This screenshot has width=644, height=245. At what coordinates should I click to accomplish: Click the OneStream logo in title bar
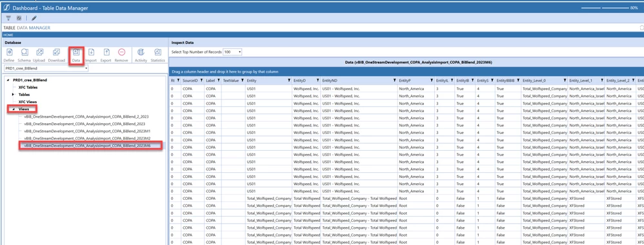click(6, 8)
